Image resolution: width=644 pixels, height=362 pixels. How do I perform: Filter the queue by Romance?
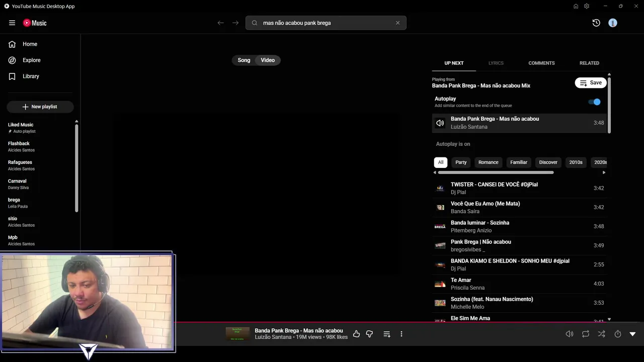[489, 162]
